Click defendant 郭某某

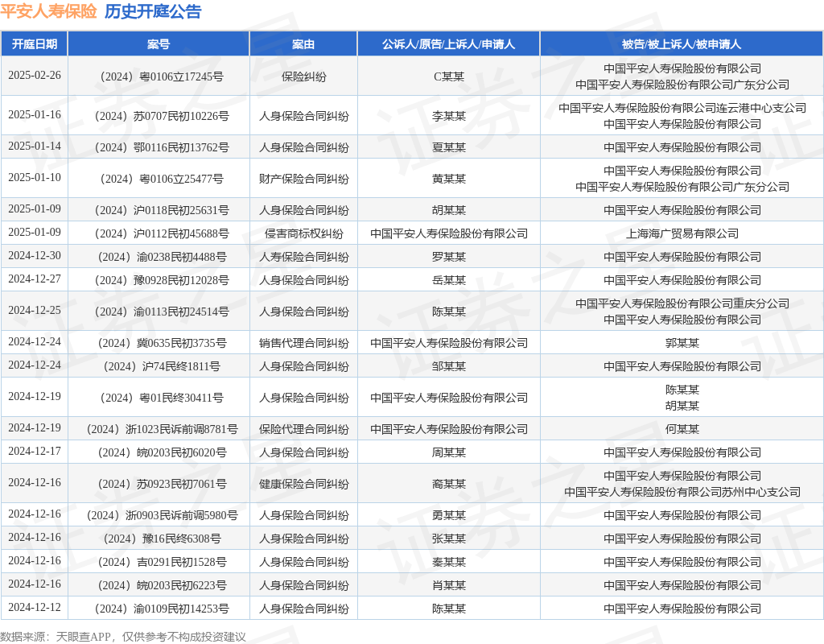tap(682, 343)
